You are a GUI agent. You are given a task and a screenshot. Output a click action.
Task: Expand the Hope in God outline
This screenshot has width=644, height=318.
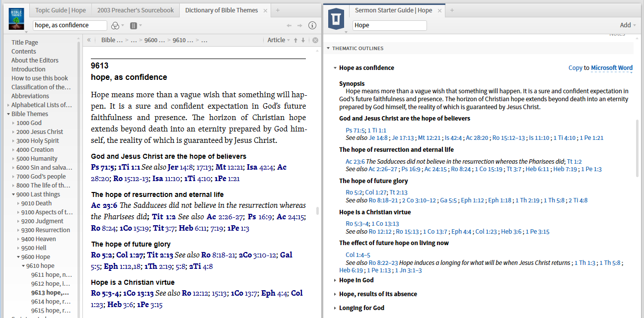(335, 280)
